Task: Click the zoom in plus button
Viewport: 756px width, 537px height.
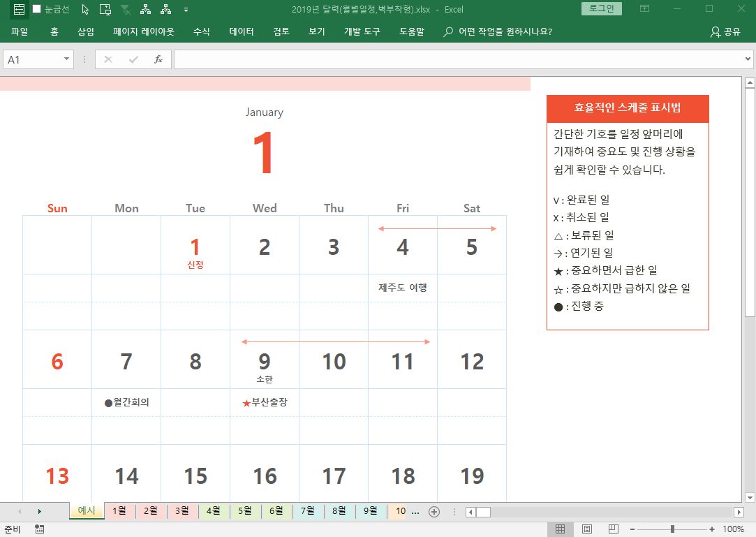Action: [711, 529]
